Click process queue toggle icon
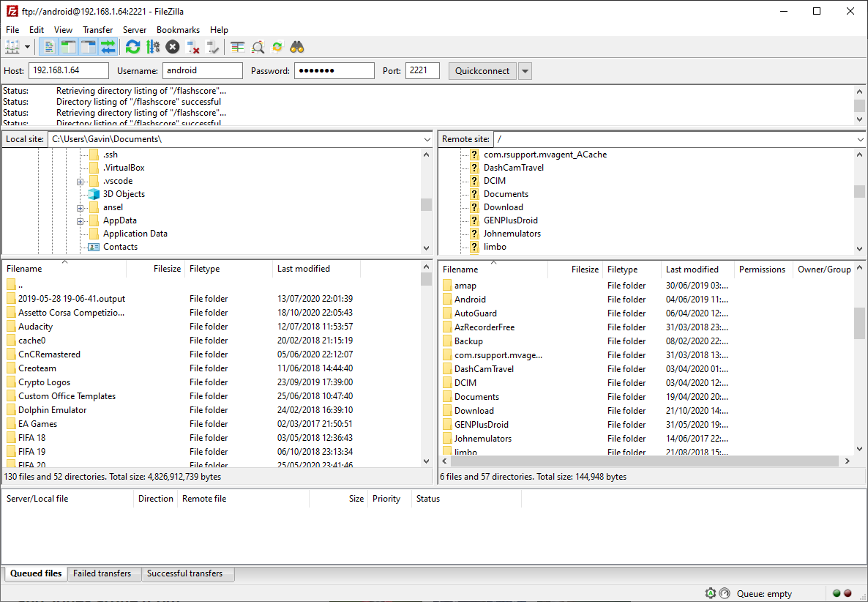868x602 pixels. (x=152, y=48)
